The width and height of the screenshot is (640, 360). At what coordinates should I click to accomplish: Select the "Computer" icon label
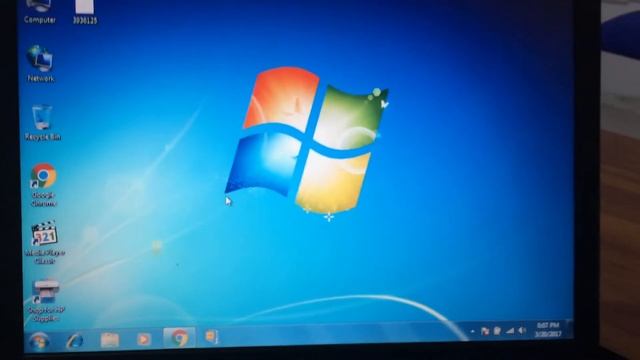pyautogui.click(x=40, y=20)
